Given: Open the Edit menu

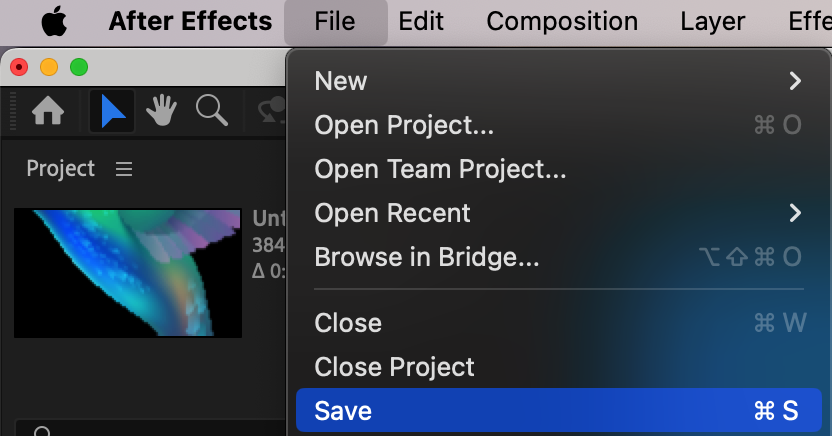Looking at the screenshot, I should (421, 21).
